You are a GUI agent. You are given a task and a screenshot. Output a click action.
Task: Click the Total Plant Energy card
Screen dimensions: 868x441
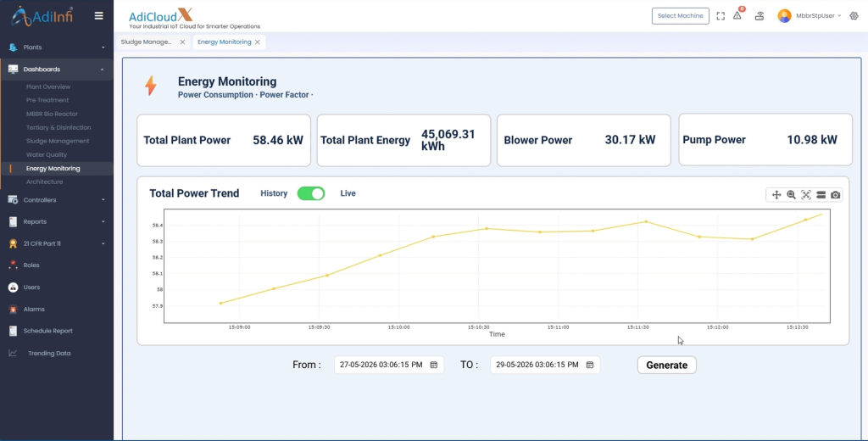coord(403,140)
